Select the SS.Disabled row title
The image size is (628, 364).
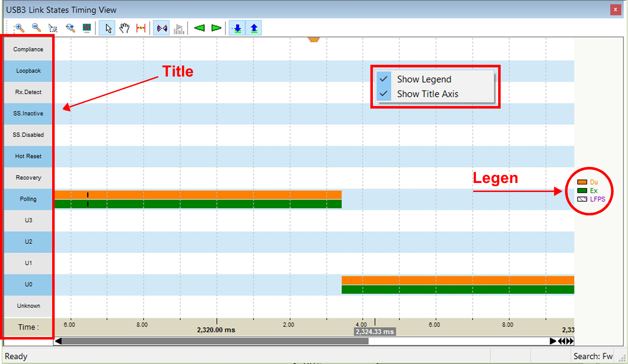(28, 135)
